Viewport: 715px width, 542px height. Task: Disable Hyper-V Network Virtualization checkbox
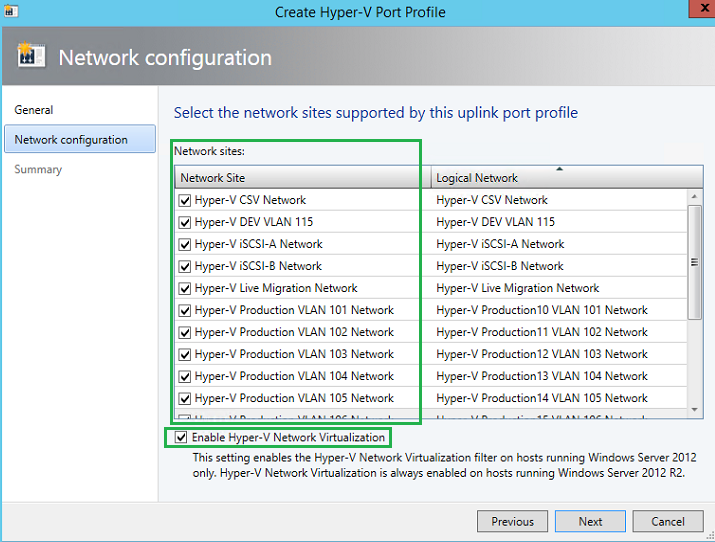pos(181,438)
